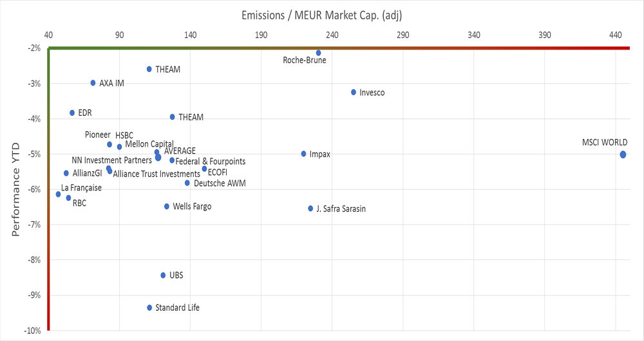
Task: Click the Deutsche AWM data point
Action: click(187, 183)
